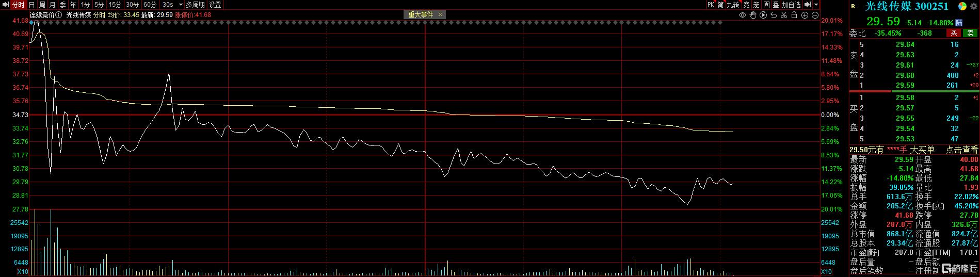
Task: Click buy-1 price 29.58
Action: (x=905, y=97)
